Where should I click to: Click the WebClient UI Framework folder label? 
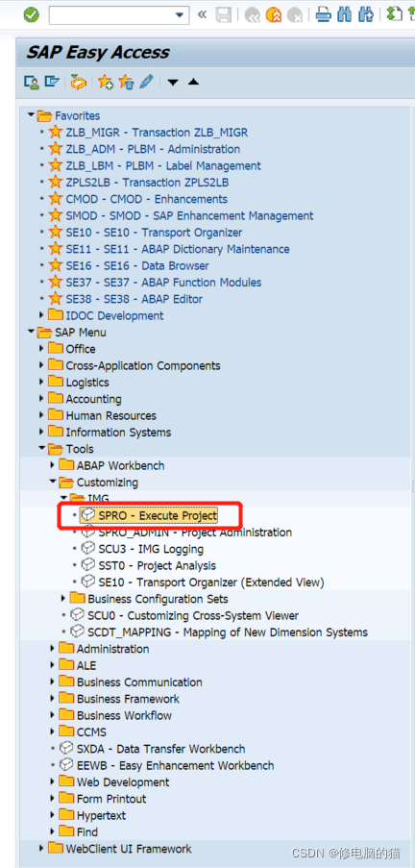129,849
